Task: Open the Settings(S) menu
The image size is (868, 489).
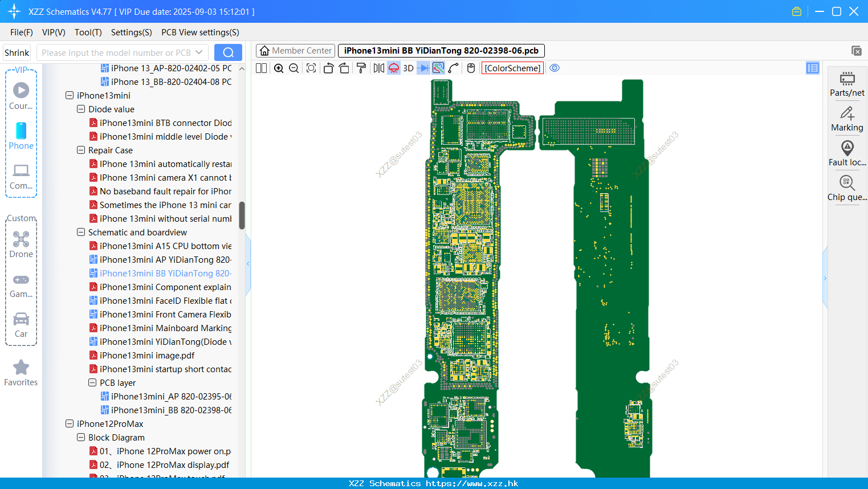Action: coord(132,32)
